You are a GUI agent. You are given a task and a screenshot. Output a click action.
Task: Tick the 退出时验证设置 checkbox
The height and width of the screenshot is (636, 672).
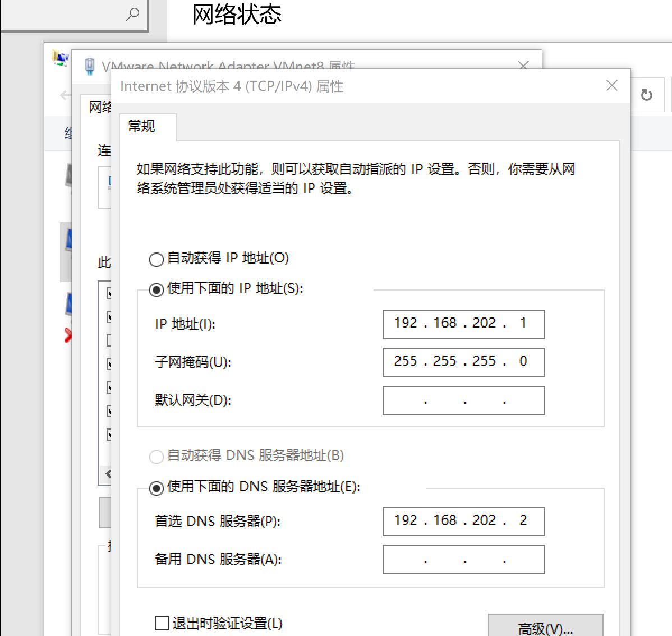(162, 623)
